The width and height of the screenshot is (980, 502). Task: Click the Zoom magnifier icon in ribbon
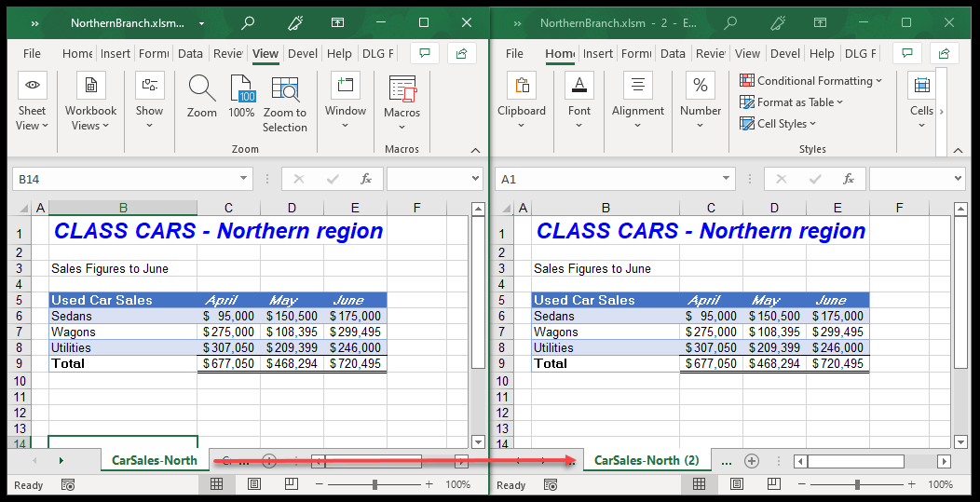click(202, 97)
